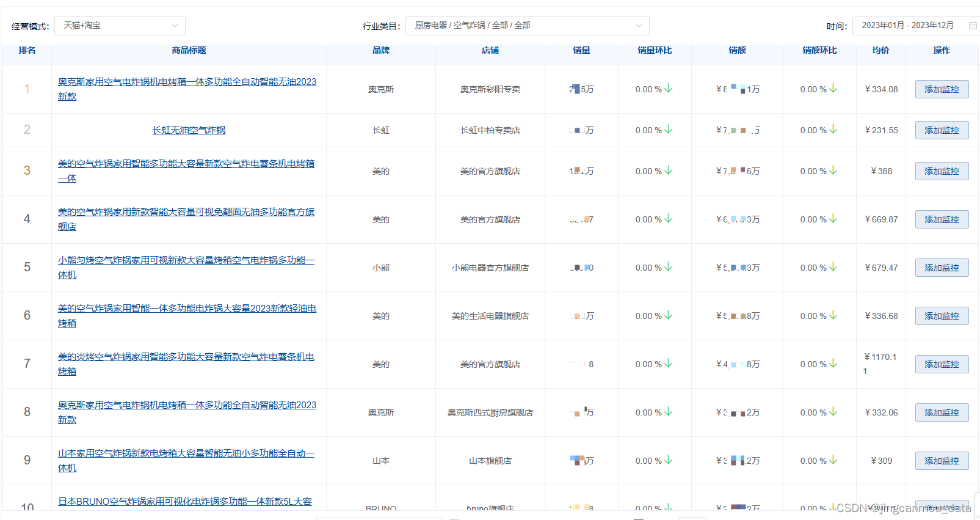
Task: Click 添加监控 in the ¥1170.11 row
Action: (x=942, y=364)
